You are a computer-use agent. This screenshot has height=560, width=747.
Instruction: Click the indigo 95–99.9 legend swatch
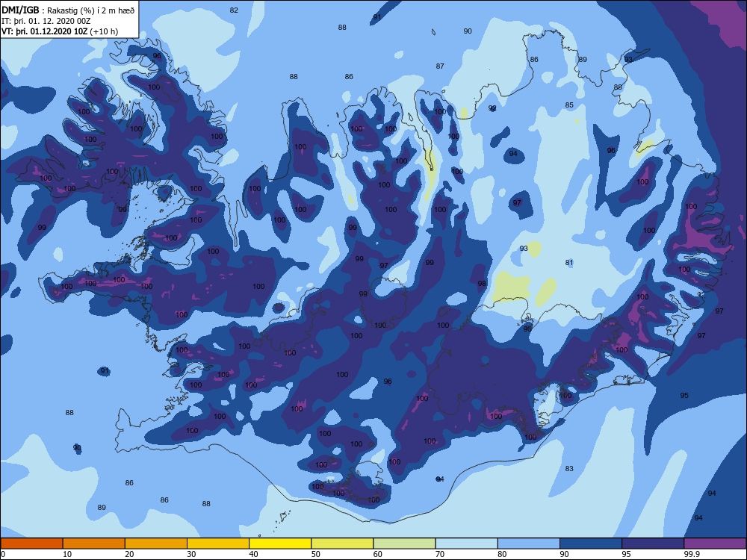pyautogui.click(x=653, y=544)
